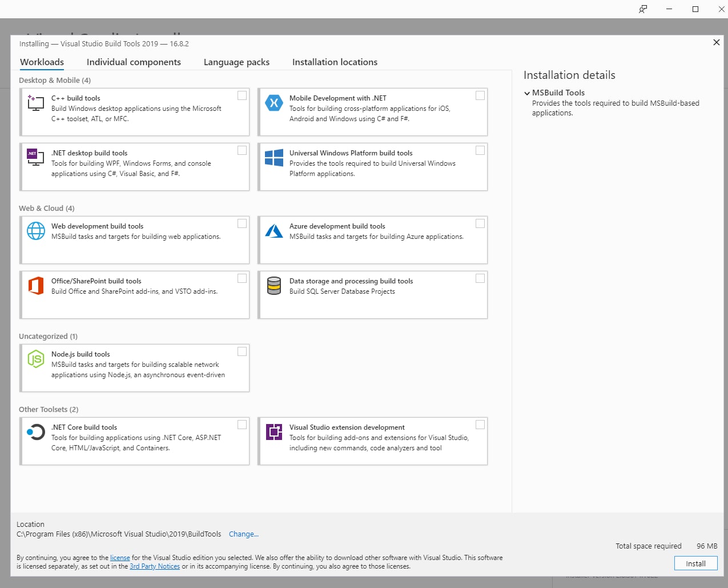Image resolution: width=728 pixels, height=588 pixels.
Task: Check the Node.js build tools workload
Action: point(242,351)
